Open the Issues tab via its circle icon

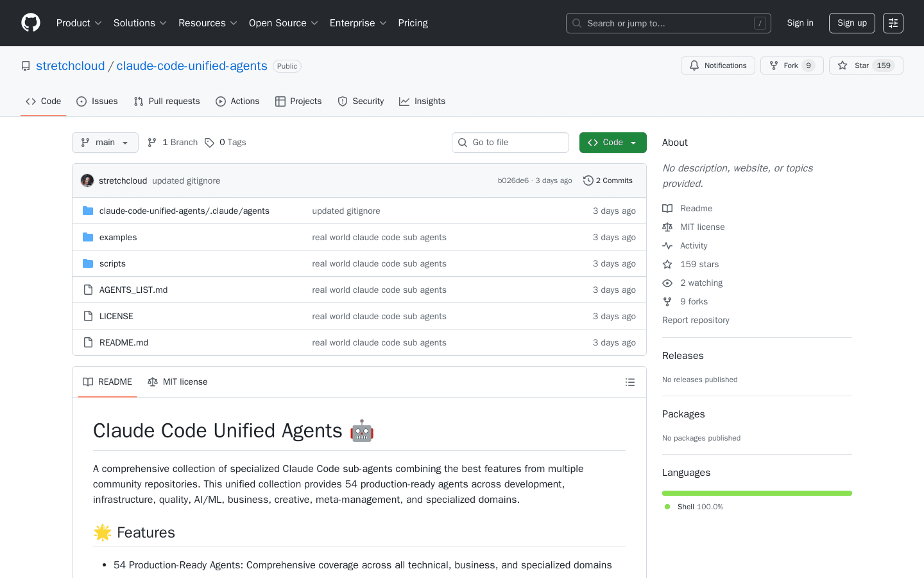coord(81,101)
